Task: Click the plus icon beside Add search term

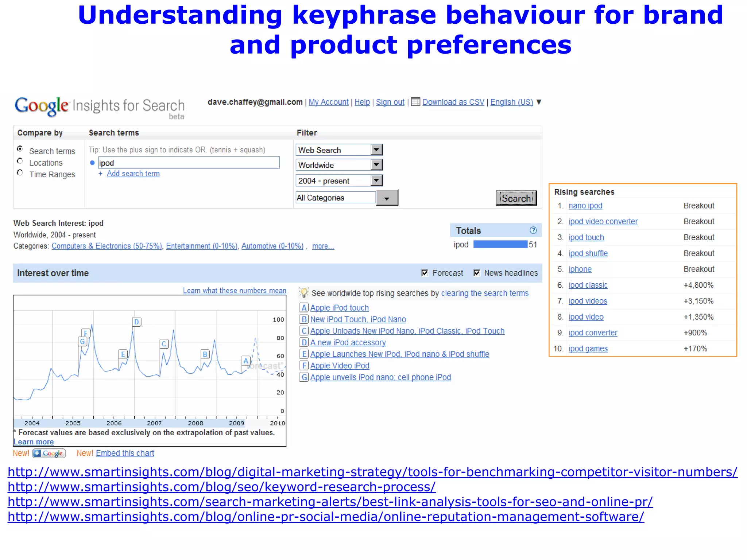Action: tap(100, 174)
